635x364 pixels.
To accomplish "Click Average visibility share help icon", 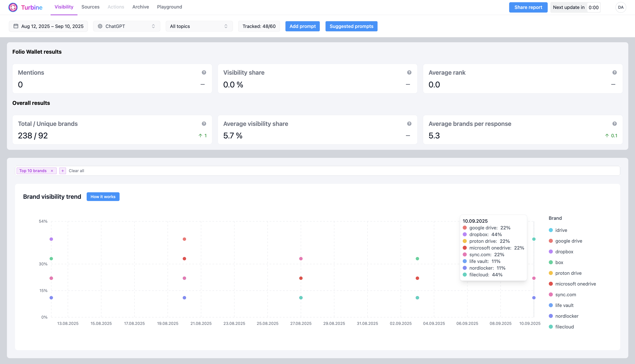I will click(409, 124).
